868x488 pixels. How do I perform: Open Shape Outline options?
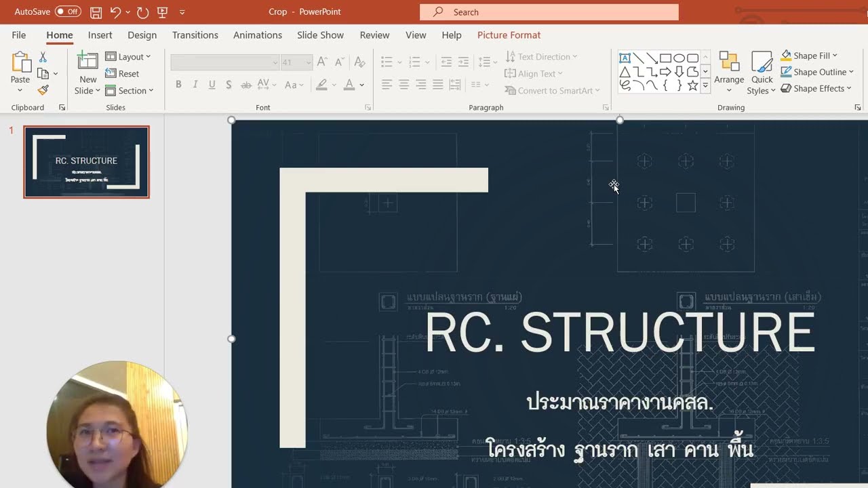(817, 72)
